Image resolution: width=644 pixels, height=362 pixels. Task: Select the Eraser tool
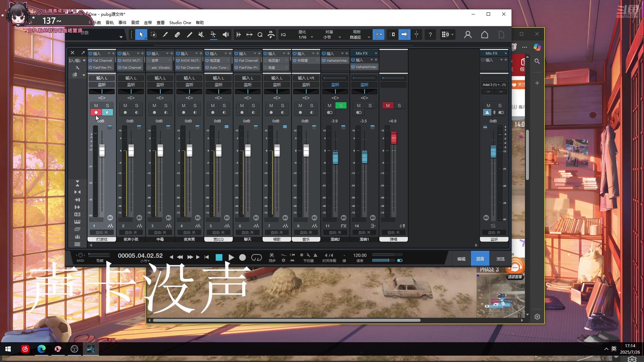tap(177, 35)
